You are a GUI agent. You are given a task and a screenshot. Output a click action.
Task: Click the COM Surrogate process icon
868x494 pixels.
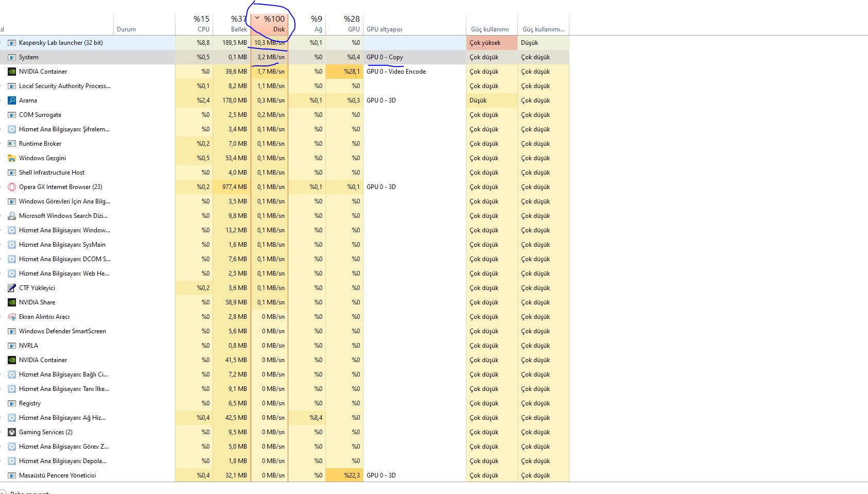coord(12,115)
